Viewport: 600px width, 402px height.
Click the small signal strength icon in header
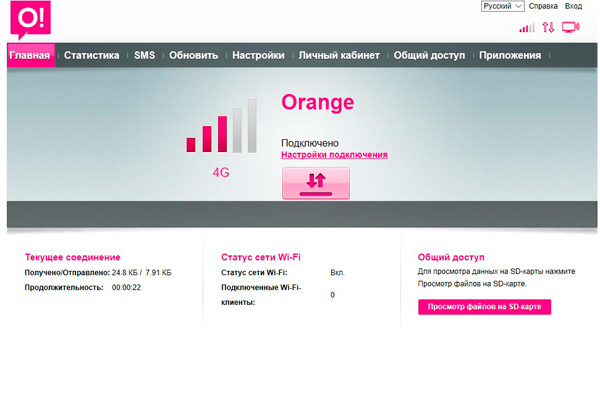tap(527, 28)
